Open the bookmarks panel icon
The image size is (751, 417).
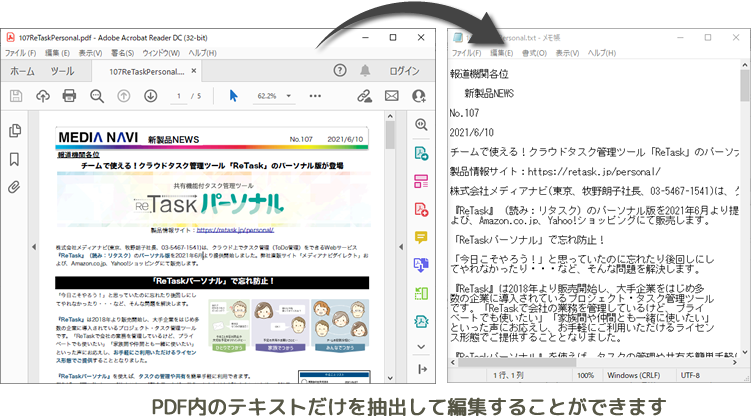tap(14, 159)
